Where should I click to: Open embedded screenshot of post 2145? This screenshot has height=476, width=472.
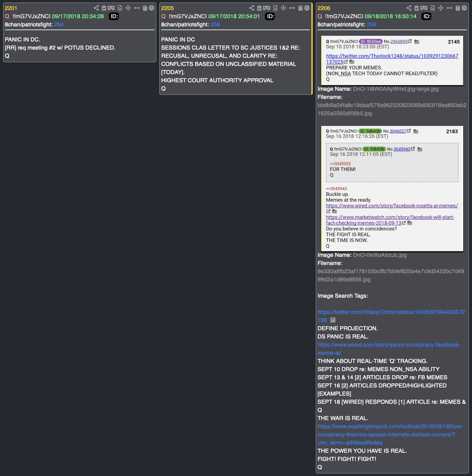coord(392,60)
